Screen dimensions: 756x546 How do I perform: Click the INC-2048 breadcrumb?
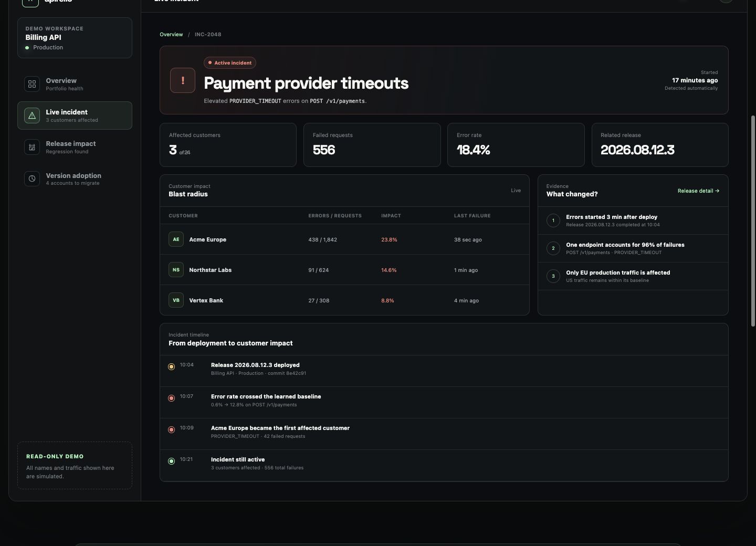pyautogui.click(x=208, y=35)
